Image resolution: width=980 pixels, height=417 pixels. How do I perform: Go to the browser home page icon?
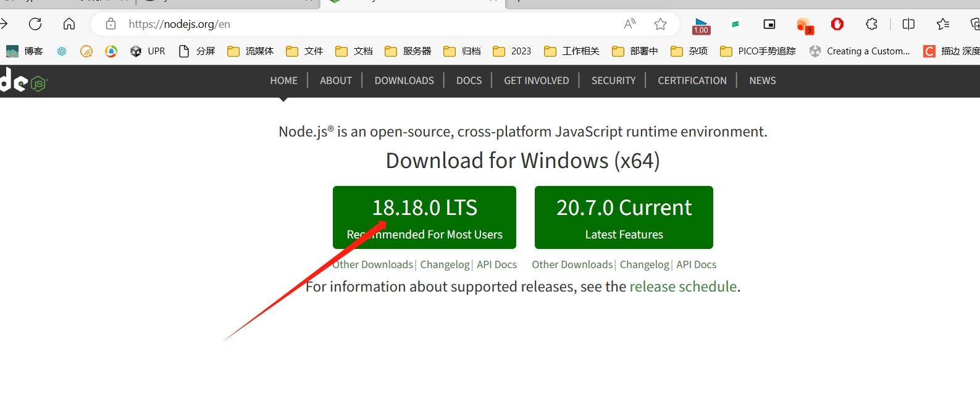pyautogui.click(x=69, y=24)
